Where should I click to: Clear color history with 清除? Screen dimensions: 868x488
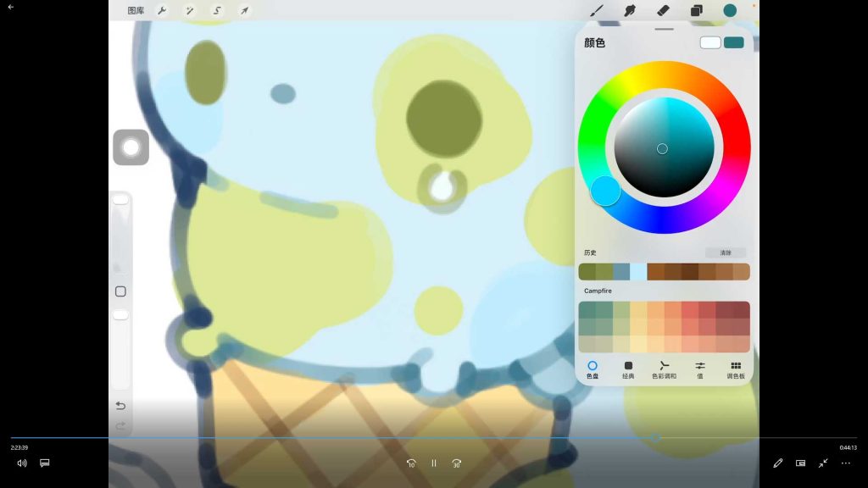point(726,252)
